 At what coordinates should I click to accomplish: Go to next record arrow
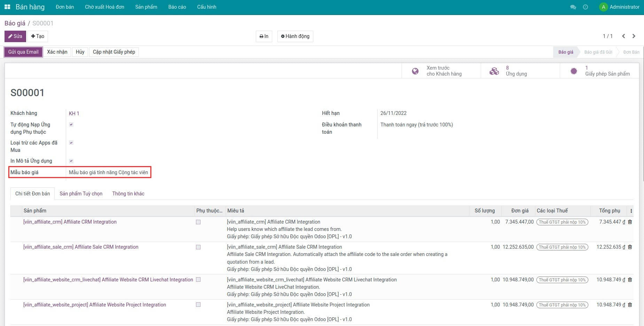[x=634, y=36]
